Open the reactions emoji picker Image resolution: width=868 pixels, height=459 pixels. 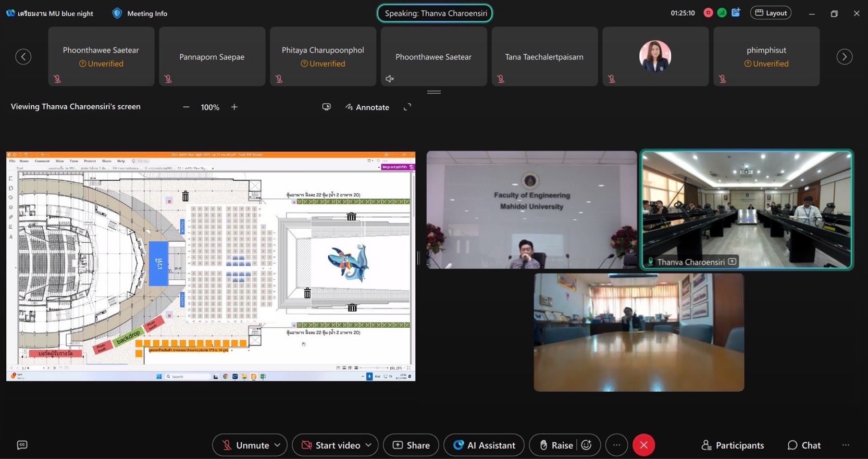click(587, 445)
